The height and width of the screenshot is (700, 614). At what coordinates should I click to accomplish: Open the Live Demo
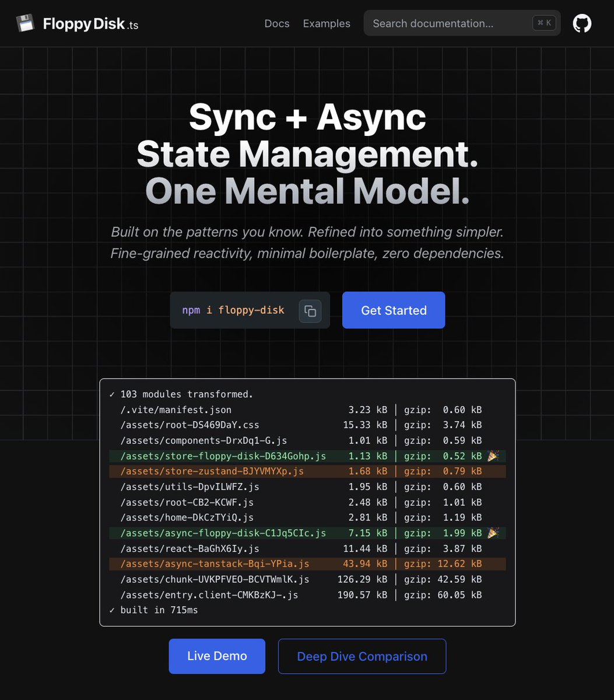point(217,656)
